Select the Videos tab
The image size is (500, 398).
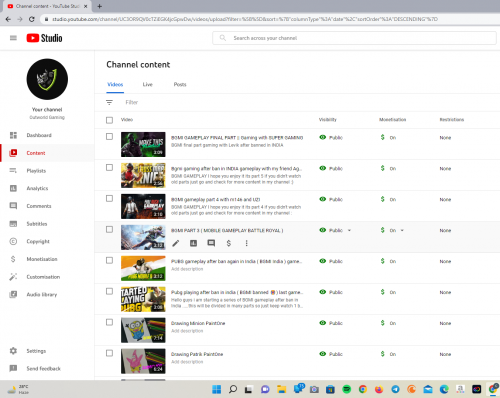[115, 84]
